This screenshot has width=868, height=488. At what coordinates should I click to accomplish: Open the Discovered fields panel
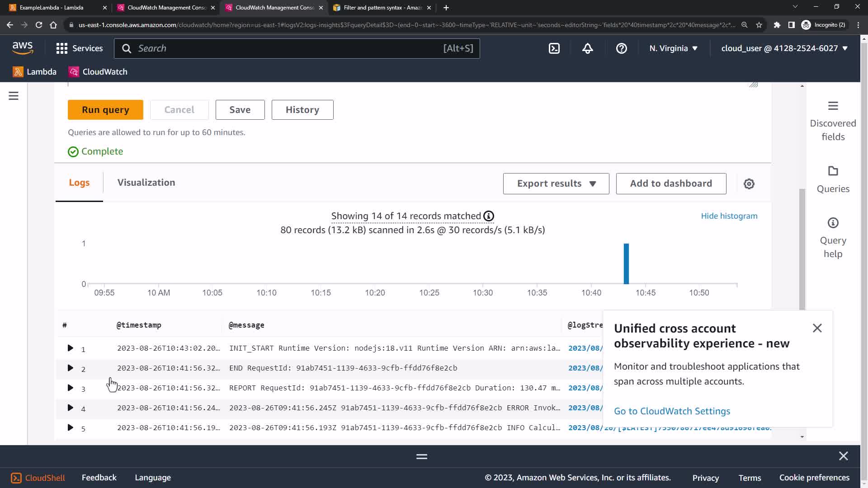click(832, 121)
